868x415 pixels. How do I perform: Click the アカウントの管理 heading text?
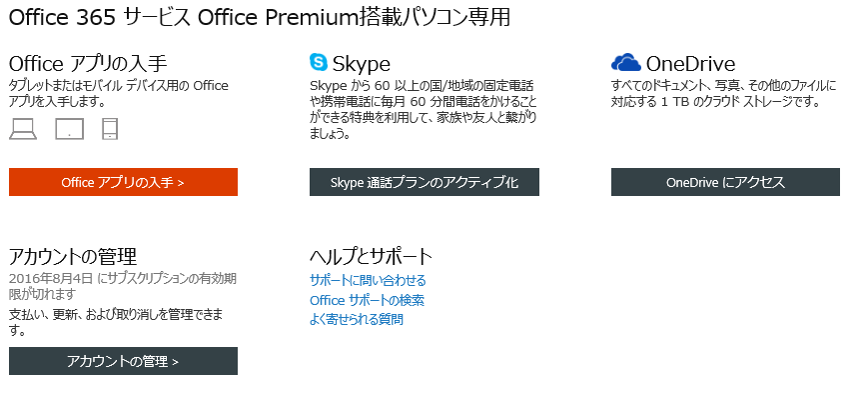pos(73,257)
